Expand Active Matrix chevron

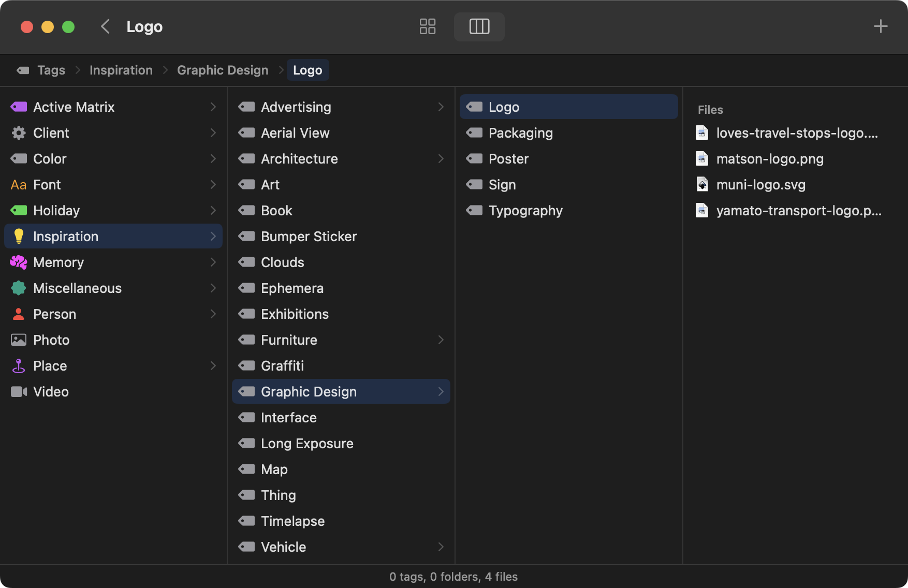[213, 107]
